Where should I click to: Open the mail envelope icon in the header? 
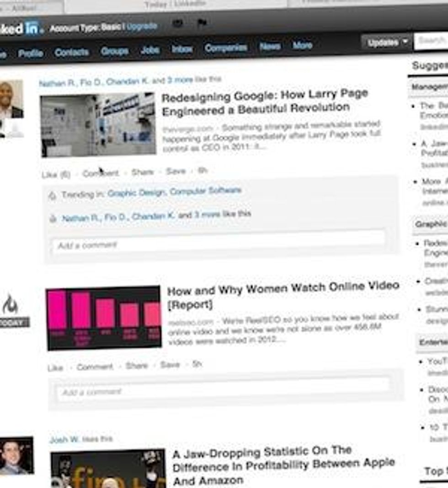tap(177, 23)
